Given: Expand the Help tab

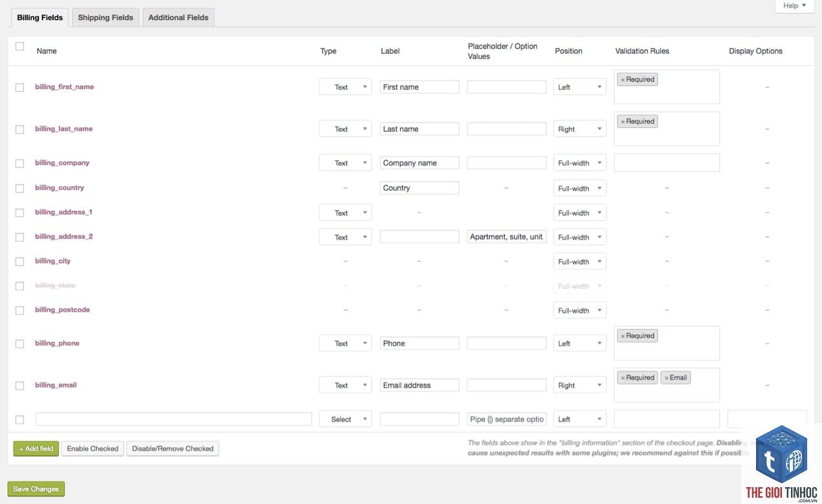Looking at the screenshot, I should click(794, 6).
